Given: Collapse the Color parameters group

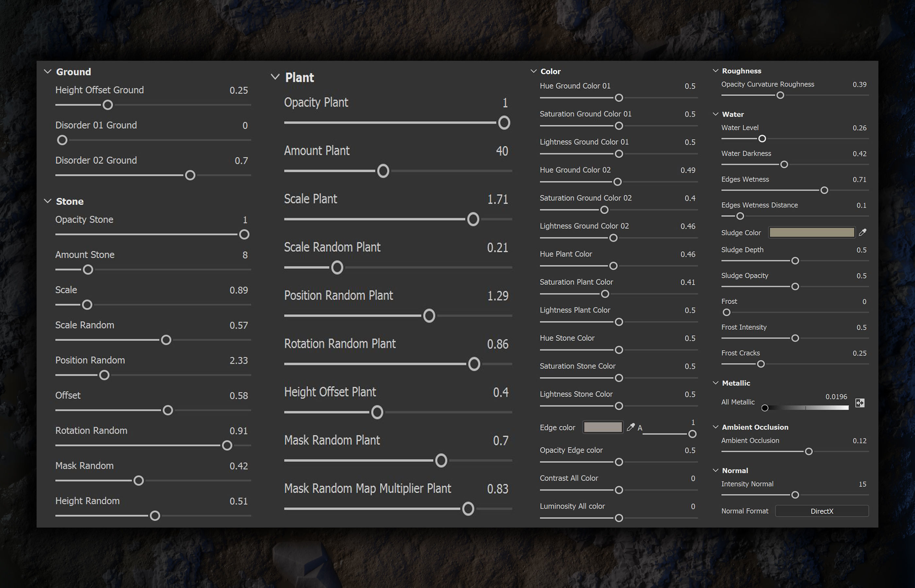Looking at the screenshot, I should coord(534,71).
